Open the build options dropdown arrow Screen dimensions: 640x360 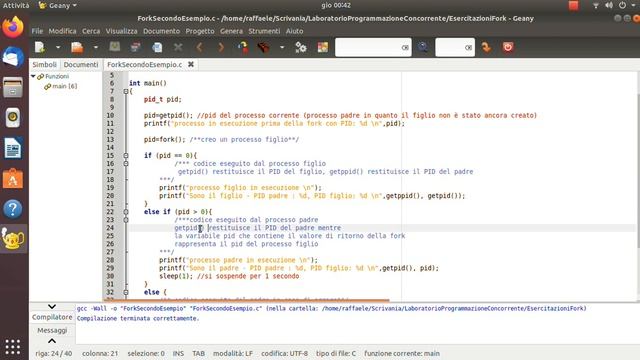(x=282, y=47)
